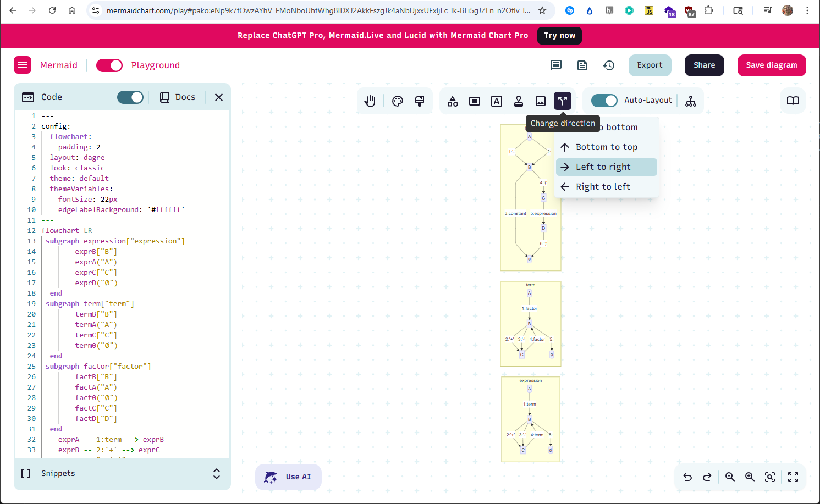Viewport: 820px width, 504px height.
Task: Switch to the Docs tab
Action: click(177, 97)
